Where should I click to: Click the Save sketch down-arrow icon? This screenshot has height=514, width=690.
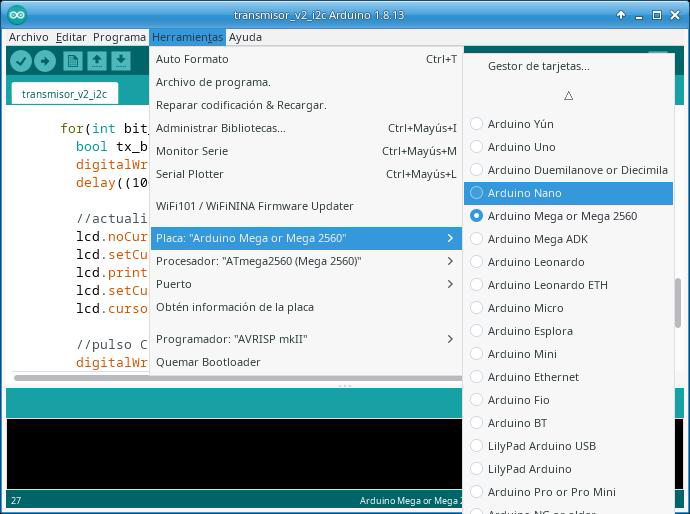[x=121, y=61]
